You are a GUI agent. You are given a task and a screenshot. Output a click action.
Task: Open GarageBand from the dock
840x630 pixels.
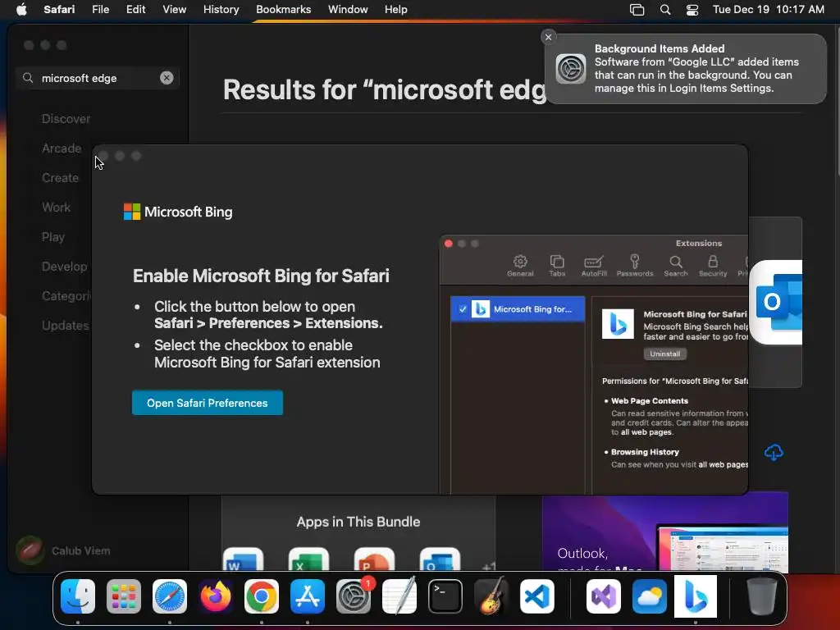491,596
